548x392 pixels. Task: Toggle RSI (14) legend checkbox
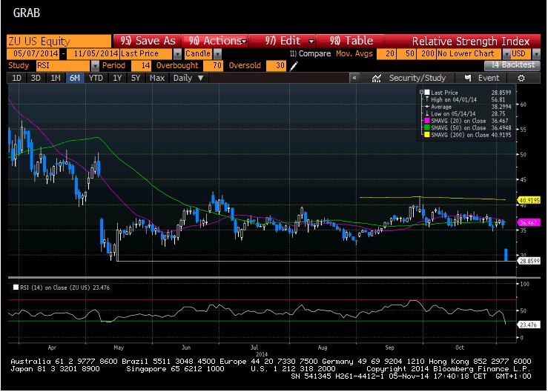point(16,288)
